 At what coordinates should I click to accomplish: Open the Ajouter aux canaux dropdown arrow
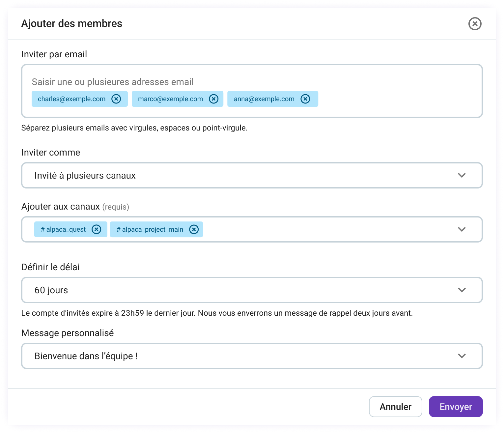462,229
